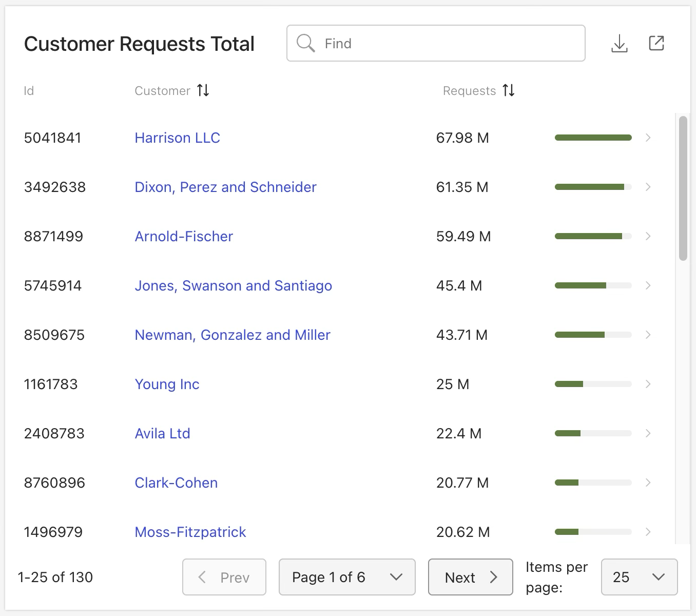
Task: Go to Next page
Action: (471, 577)
